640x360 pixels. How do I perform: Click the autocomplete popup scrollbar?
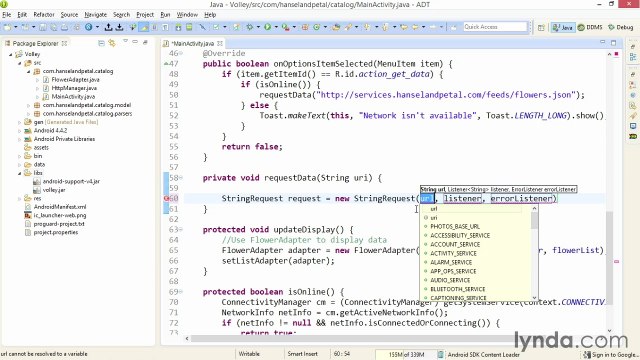(534, 221)
